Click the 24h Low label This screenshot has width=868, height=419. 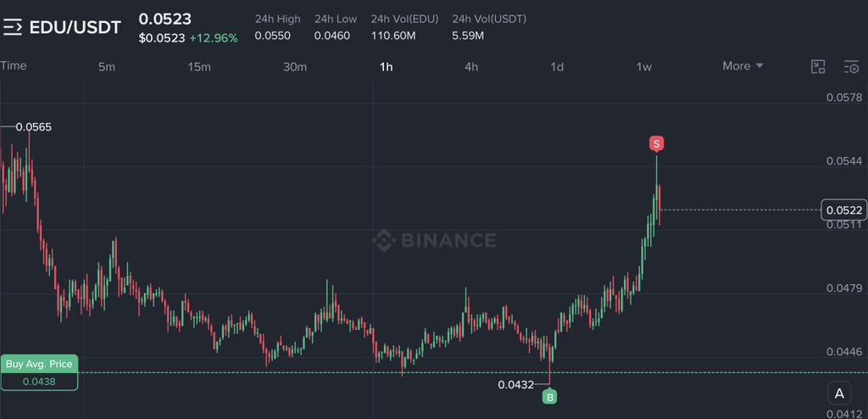click(336, 19)
